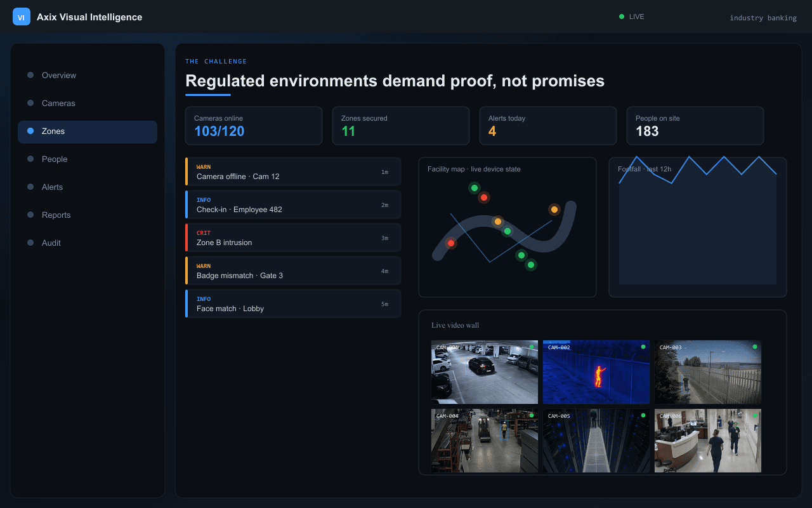The image size is (812, 508).
Task: Open the CAM-006 hallway feed
Action: pos(708,441)
